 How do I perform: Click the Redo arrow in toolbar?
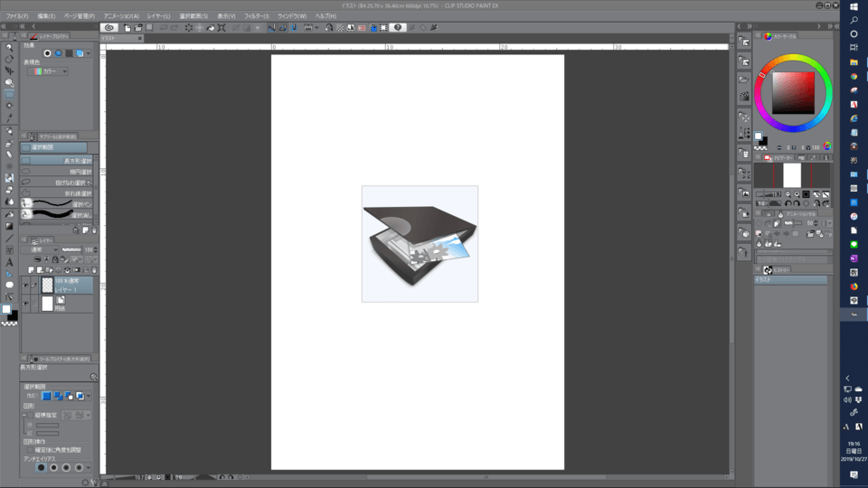pos(175,28)
